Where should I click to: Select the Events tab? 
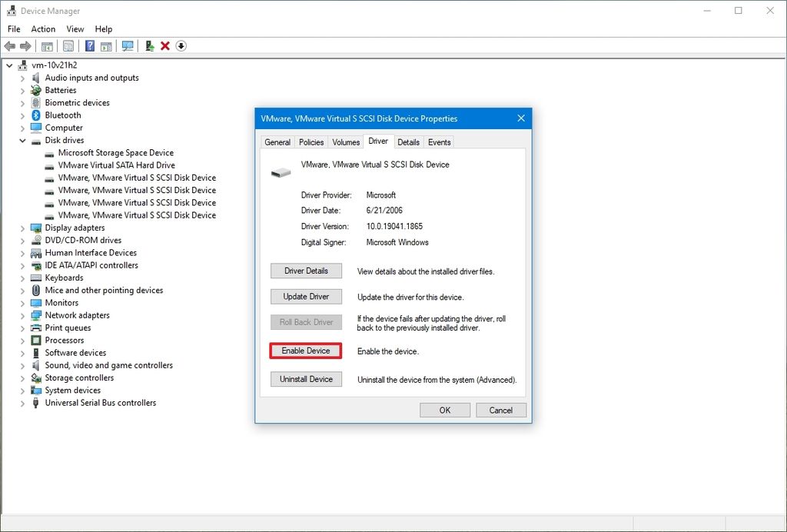point(439,141)
